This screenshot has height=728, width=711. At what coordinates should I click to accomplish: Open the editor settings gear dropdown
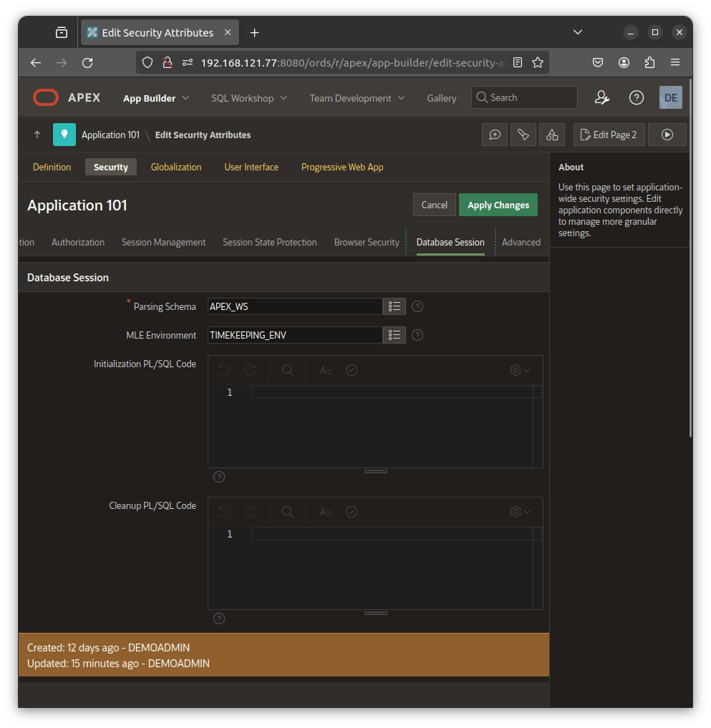(517, 370)
